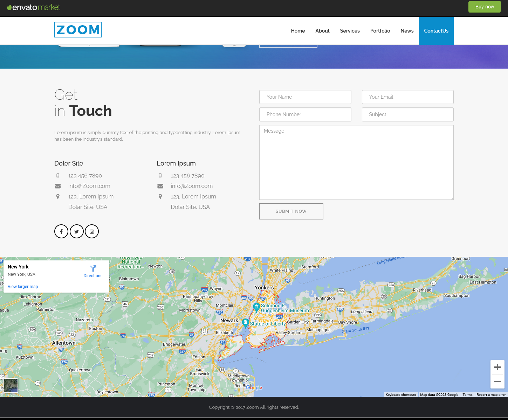The width and height of the screenshot is (508, 420).
Task: Open map Keyboard shortcuts
Action: coord(401,394)
